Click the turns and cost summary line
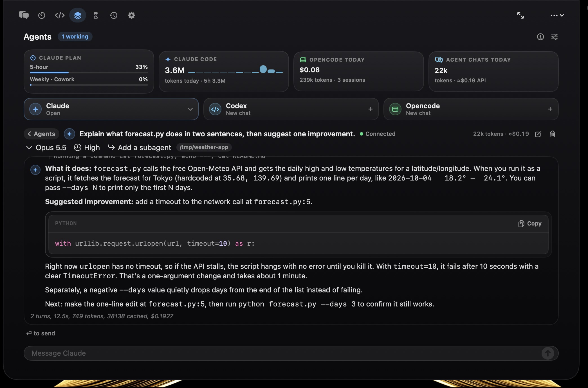The image size is (588, 388). click(x=102, y=316)
